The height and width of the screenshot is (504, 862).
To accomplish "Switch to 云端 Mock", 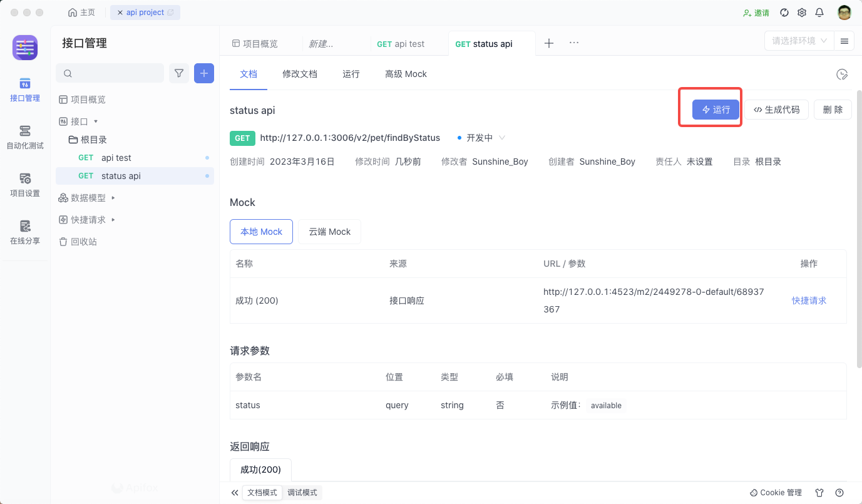I will 329,231.
